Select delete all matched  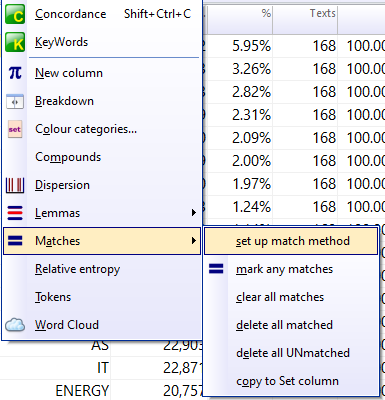[x=291, y=325]
